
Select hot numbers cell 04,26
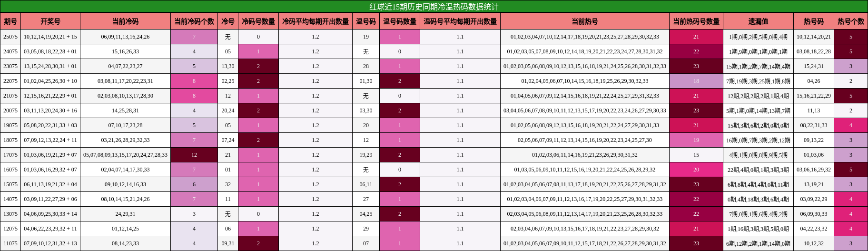[814, 81]
